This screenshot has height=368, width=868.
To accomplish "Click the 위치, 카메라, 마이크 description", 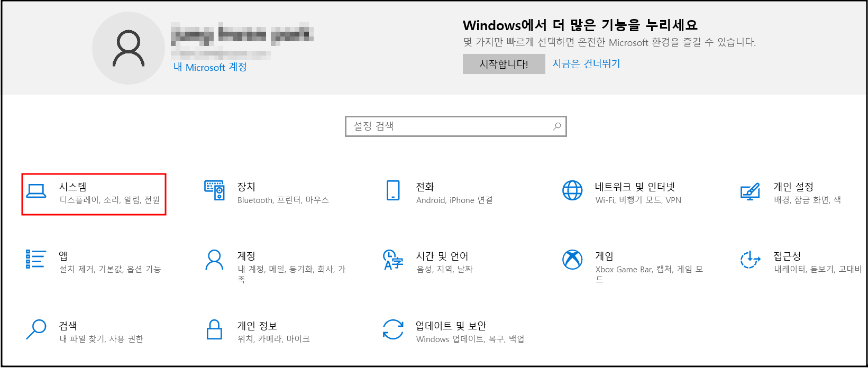I will (x=273, y=339).
